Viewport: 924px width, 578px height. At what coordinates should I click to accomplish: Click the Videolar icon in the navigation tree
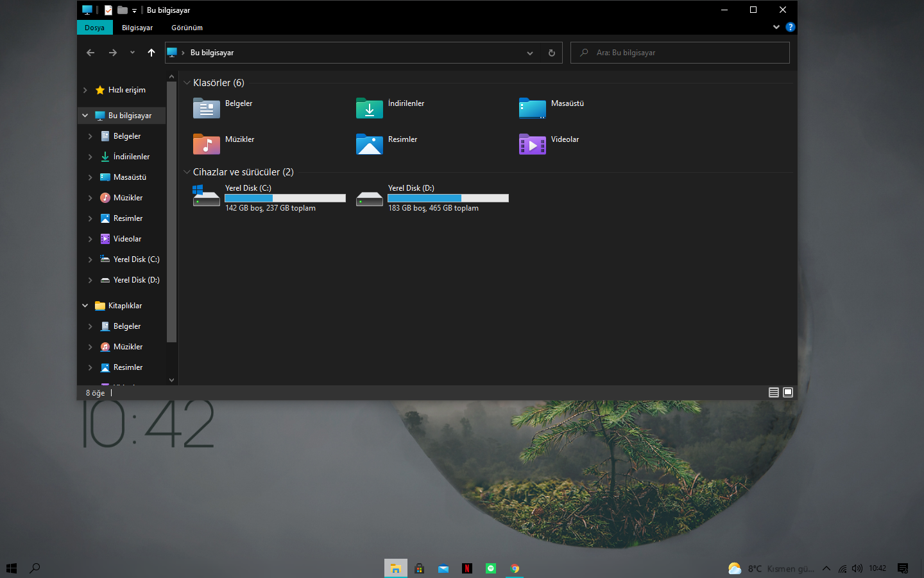point(105,239)
